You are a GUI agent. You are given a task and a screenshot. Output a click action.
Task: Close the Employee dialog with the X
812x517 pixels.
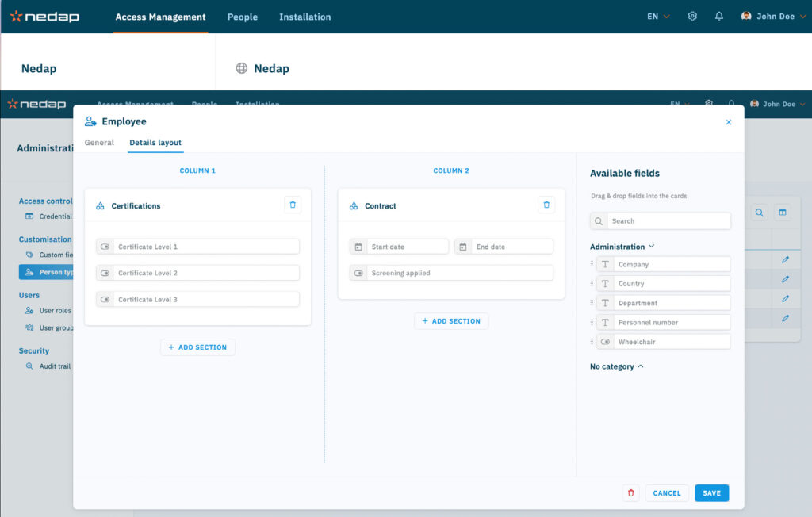click(729, 122)
